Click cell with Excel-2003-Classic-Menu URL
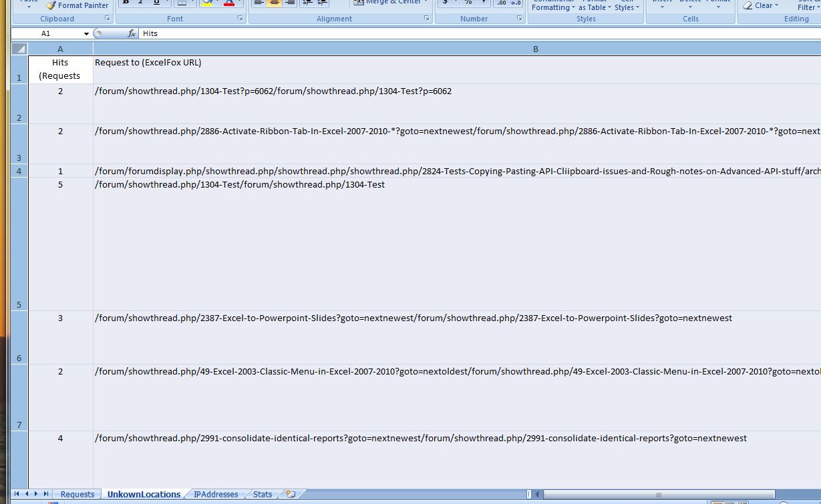This screenshot has width=821, height=504. pyautogui.click(x=457, y=397)
